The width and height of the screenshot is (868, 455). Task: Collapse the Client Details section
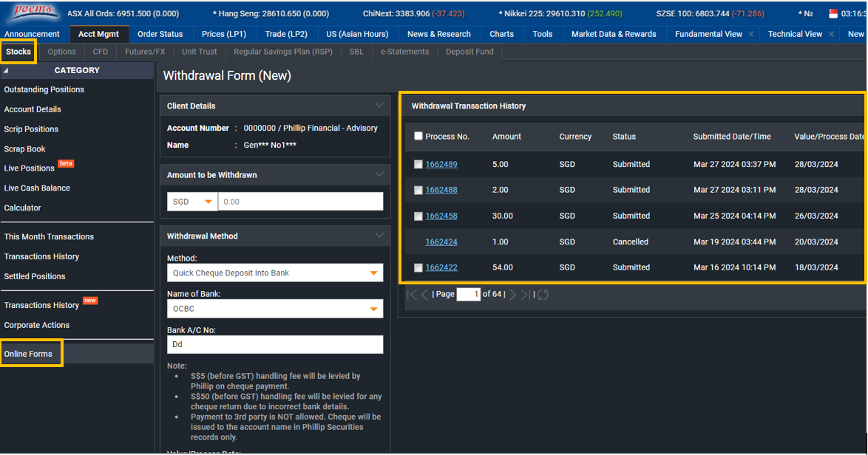pyautogui.click(x=379, y=105)
